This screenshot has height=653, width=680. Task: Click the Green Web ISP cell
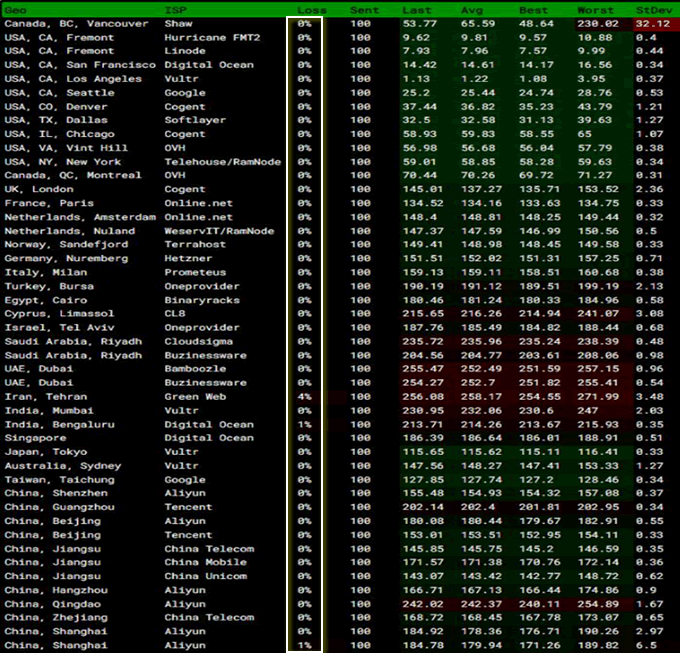(194, 396)
